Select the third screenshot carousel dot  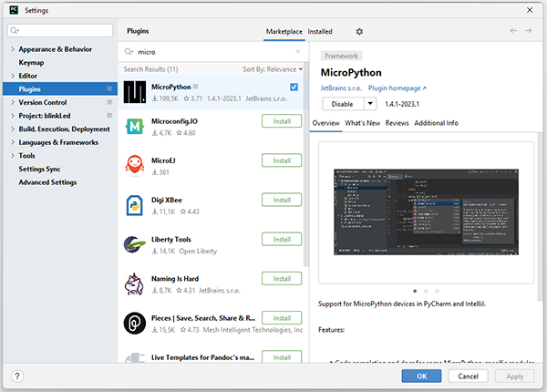437,291
